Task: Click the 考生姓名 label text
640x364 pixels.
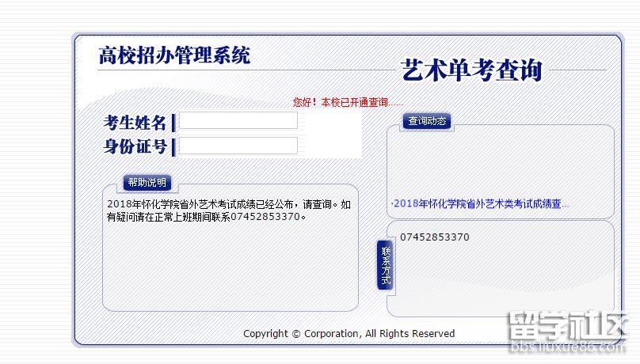Action: (135, 123)
